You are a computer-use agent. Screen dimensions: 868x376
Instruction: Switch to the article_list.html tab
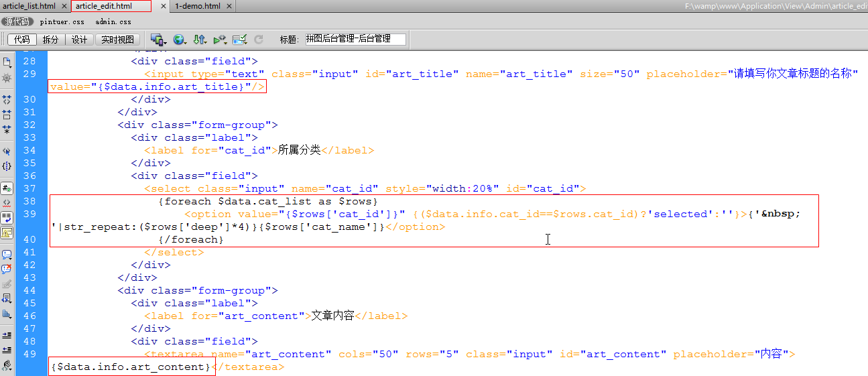(x=29, y=6)
